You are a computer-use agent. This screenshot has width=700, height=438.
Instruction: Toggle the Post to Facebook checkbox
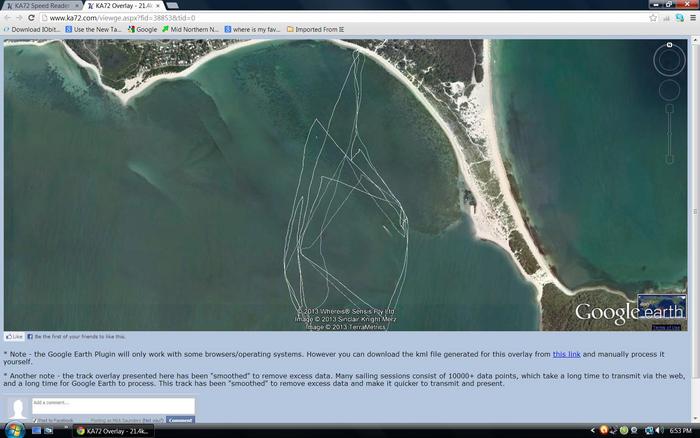[x=35, y=420]
